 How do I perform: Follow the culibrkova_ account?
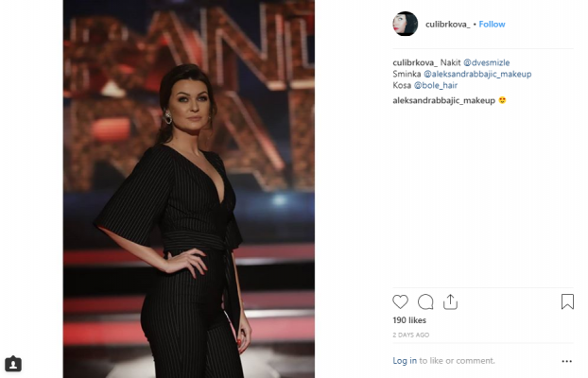coord(492,24)
